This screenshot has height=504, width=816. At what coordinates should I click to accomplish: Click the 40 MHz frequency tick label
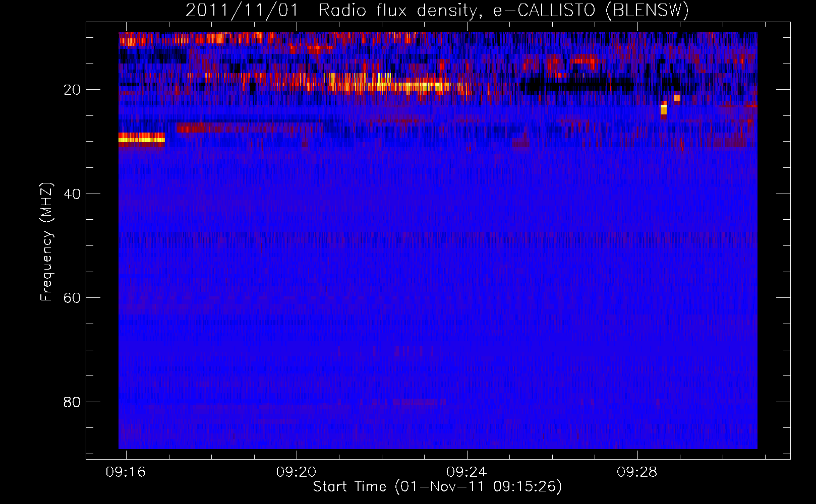72,194
